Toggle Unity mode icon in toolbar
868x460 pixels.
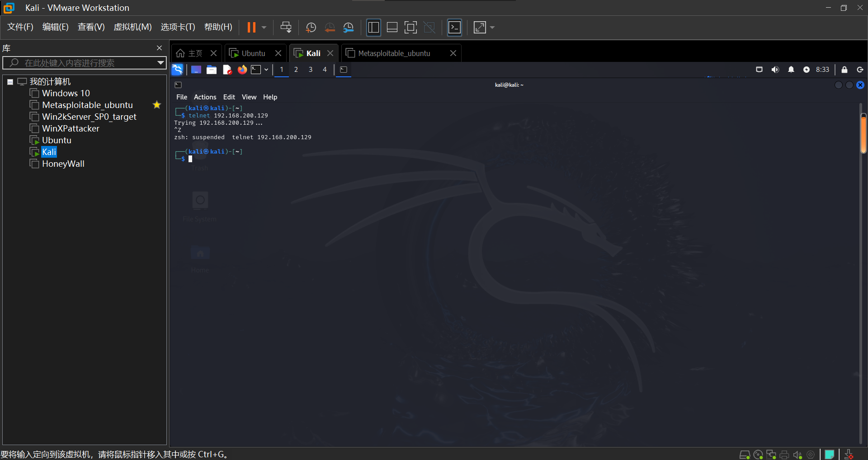[429, 28]
